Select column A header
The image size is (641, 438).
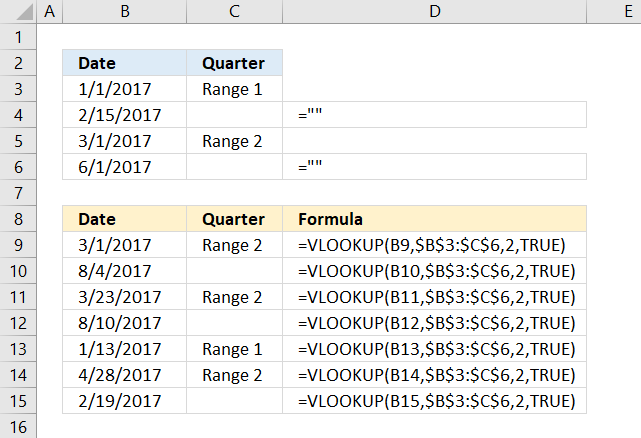49,11
